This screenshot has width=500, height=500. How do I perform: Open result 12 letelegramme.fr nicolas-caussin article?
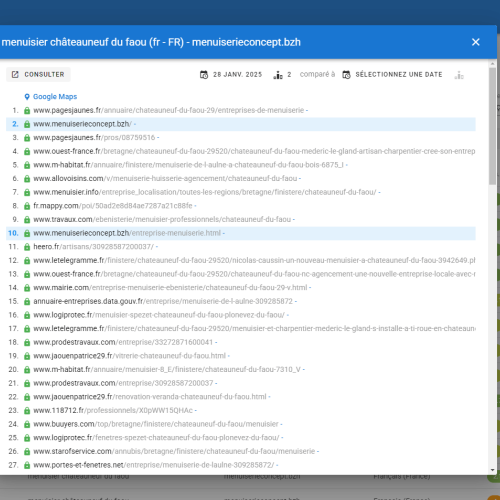pos(254,261)
